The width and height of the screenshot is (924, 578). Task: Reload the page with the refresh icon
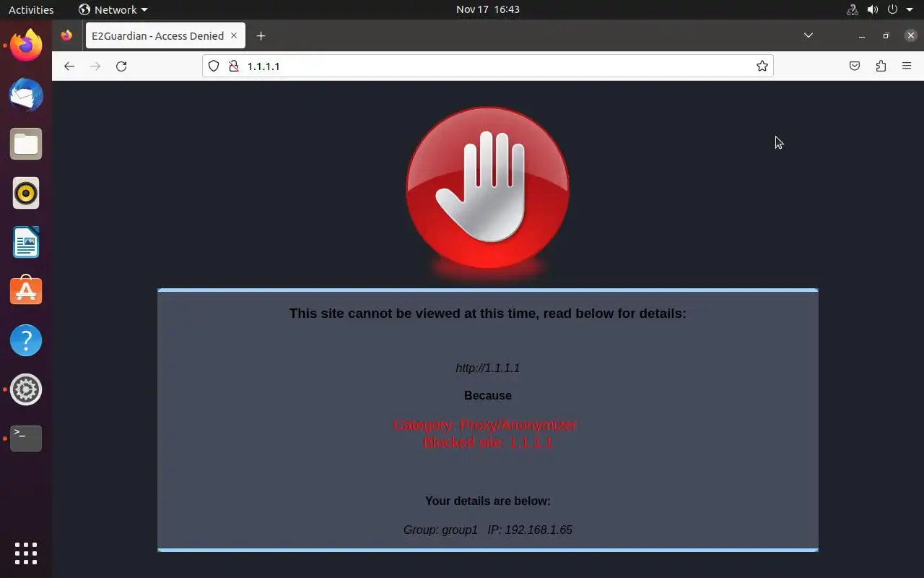[121, 66]
